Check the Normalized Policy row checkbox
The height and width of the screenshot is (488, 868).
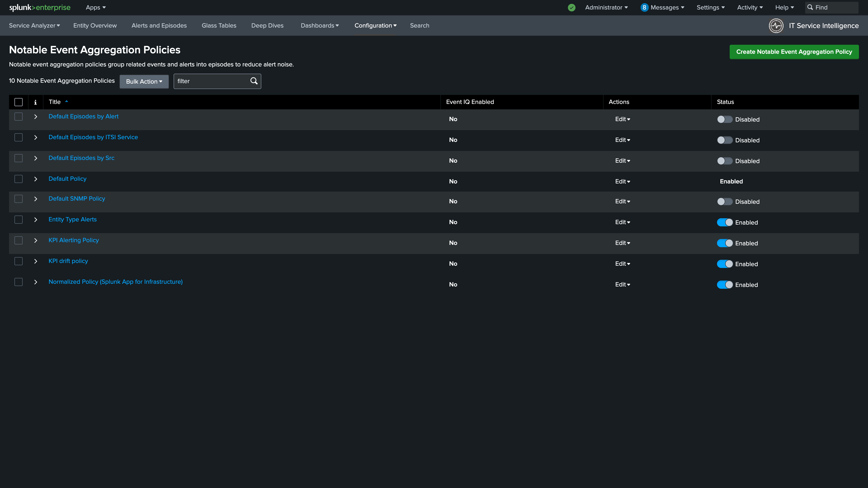[x=19, y=282]
